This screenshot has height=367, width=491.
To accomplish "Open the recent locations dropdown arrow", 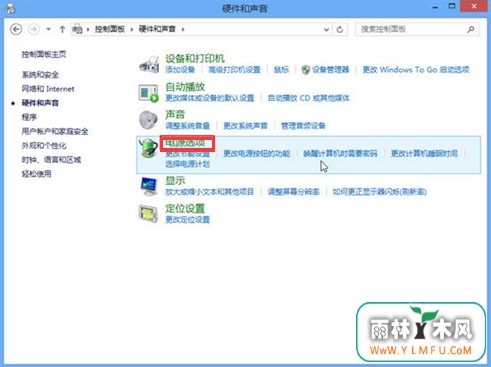I will click(x=49, y=29).
